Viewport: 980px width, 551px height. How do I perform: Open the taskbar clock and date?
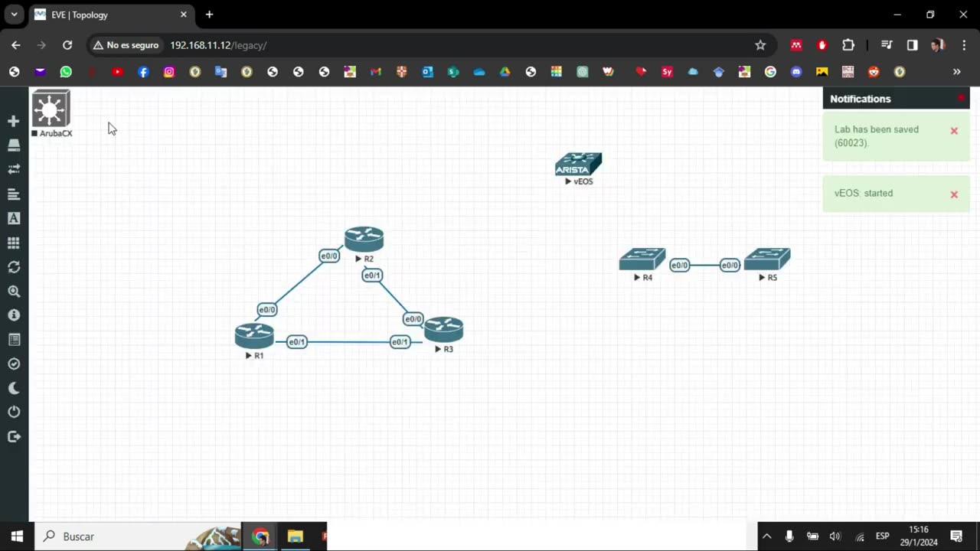click(x=919, y=536)
